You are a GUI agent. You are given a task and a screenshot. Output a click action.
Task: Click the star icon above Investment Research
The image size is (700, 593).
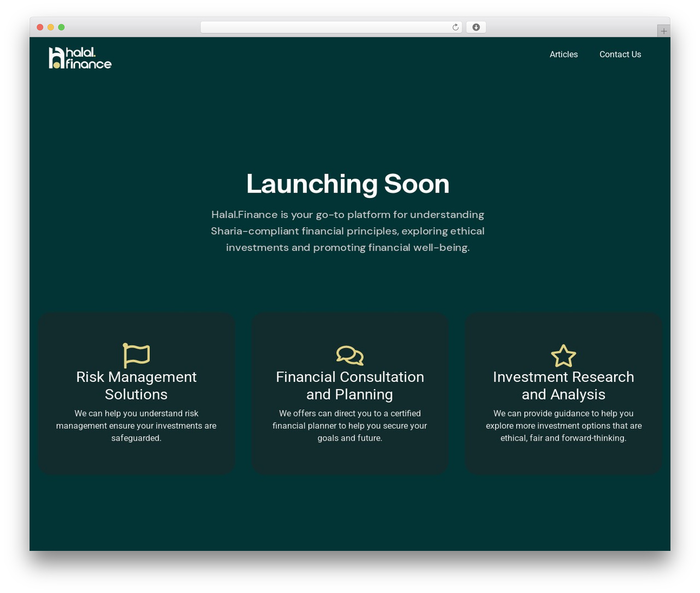click(x=563, y=356)
